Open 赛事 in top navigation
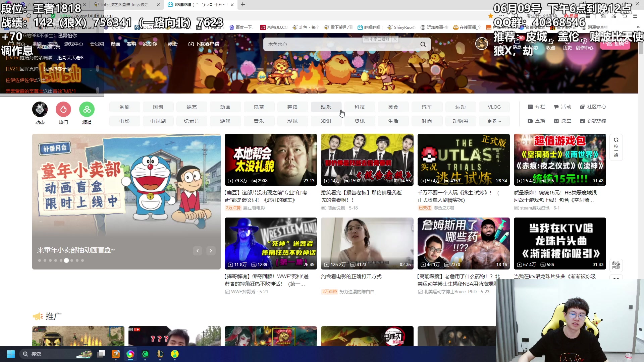The width and height of the screenshot is (644, 362). coord(131,44)
